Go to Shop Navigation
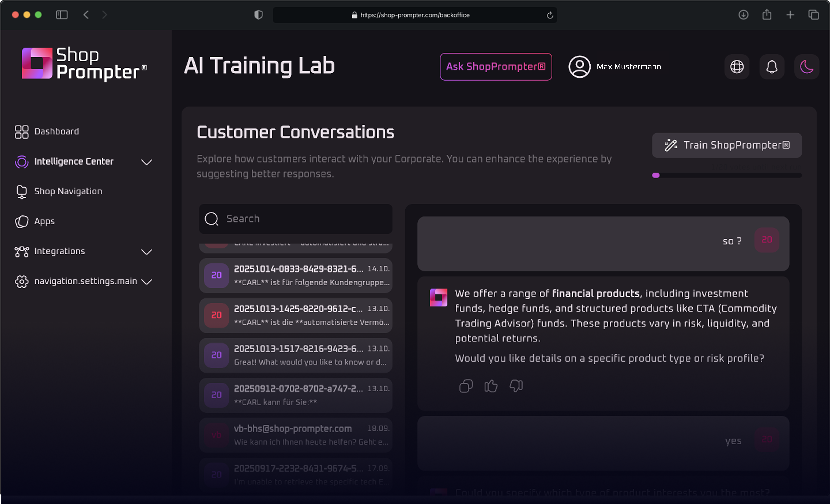The image size is (830, 504). click(68, 191)
